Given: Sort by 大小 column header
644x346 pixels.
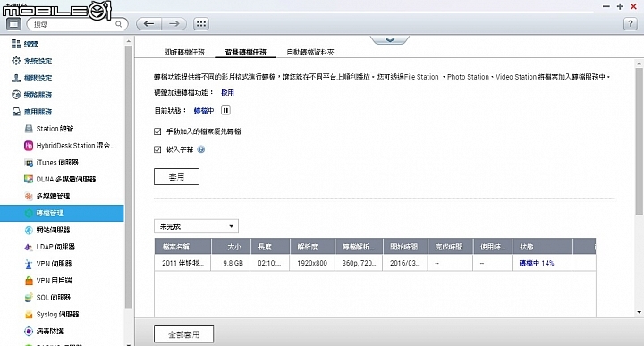Looking at the screenshot, I should (x=231, y=247).
